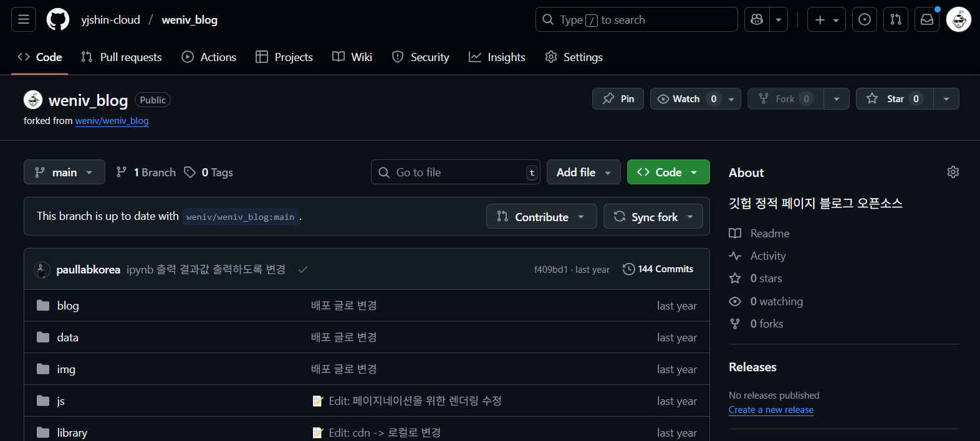Viewport: 980px width, 441px height.
Task: Open the About section settings gear
Action: point(953,172)
